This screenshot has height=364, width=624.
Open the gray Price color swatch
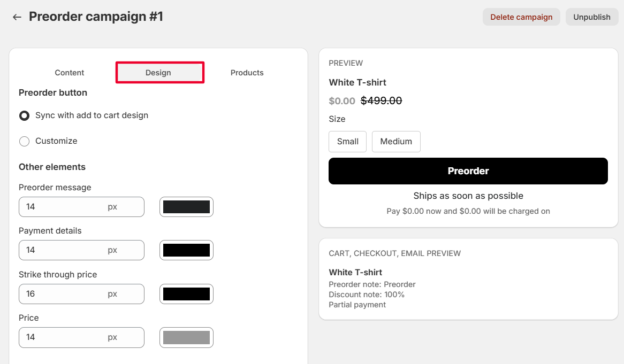pos(186,337)
